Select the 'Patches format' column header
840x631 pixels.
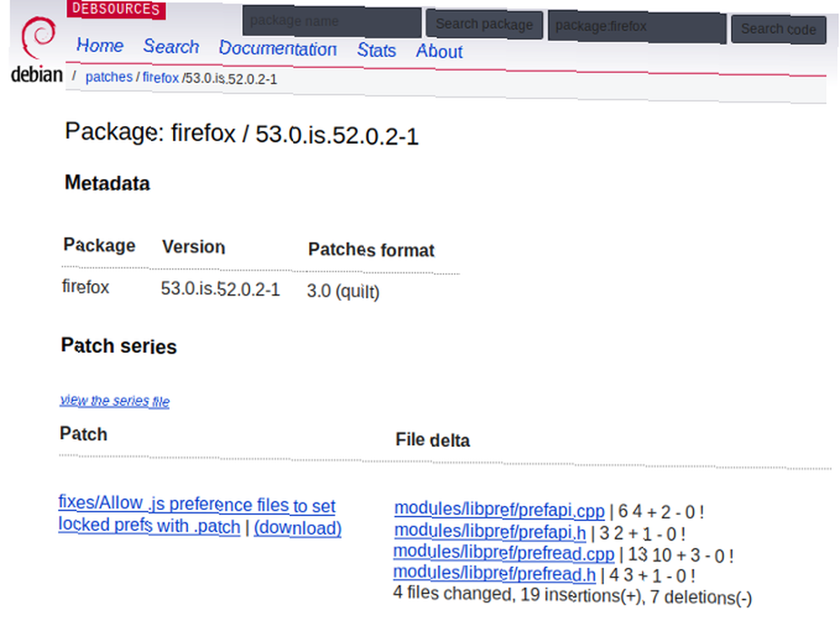pyautogui.click(x=371, y=250)
